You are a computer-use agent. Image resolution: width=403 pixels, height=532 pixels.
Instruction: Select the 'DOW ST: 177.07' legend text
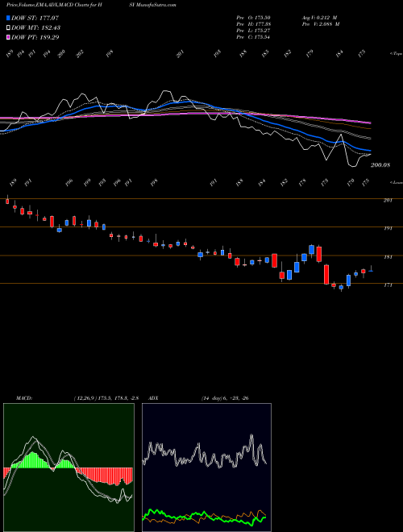click(35, 18)
